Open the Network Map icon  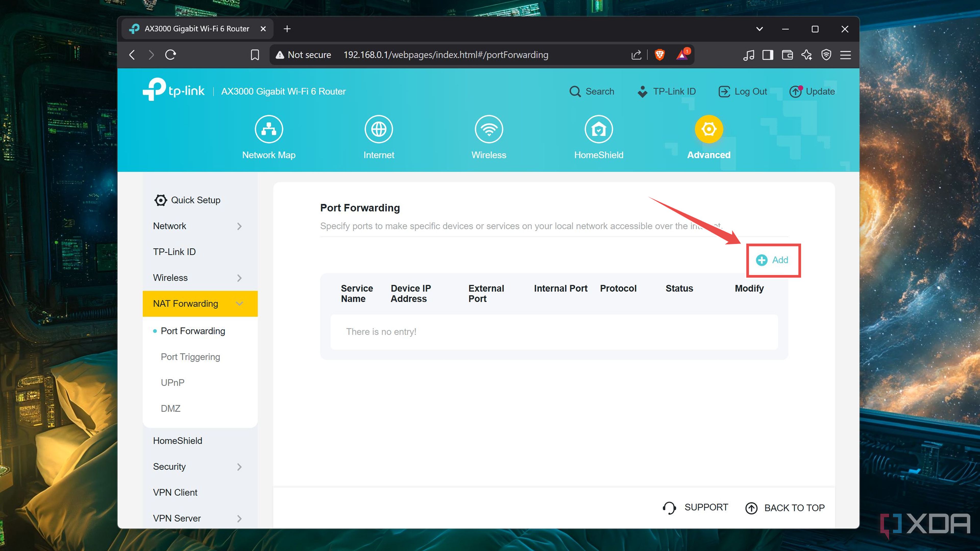pyautogui.click(x=268, y=129)
